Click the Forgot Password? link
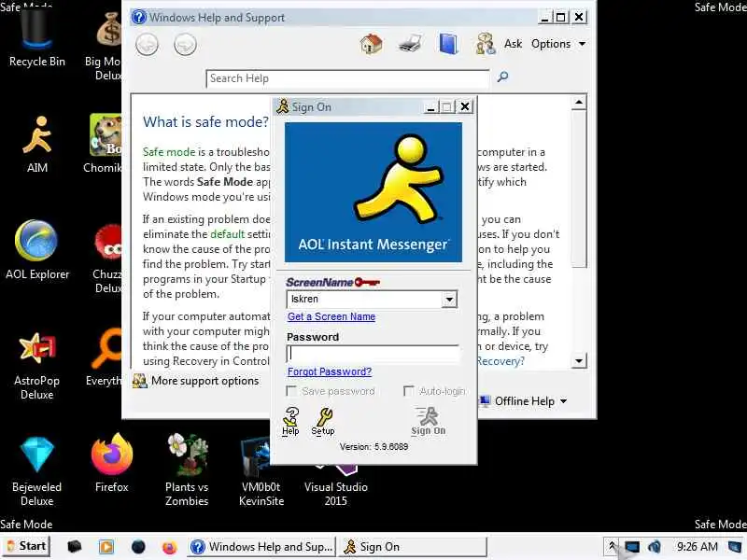This screenshot has height=560, width=747. pos(330,371)
